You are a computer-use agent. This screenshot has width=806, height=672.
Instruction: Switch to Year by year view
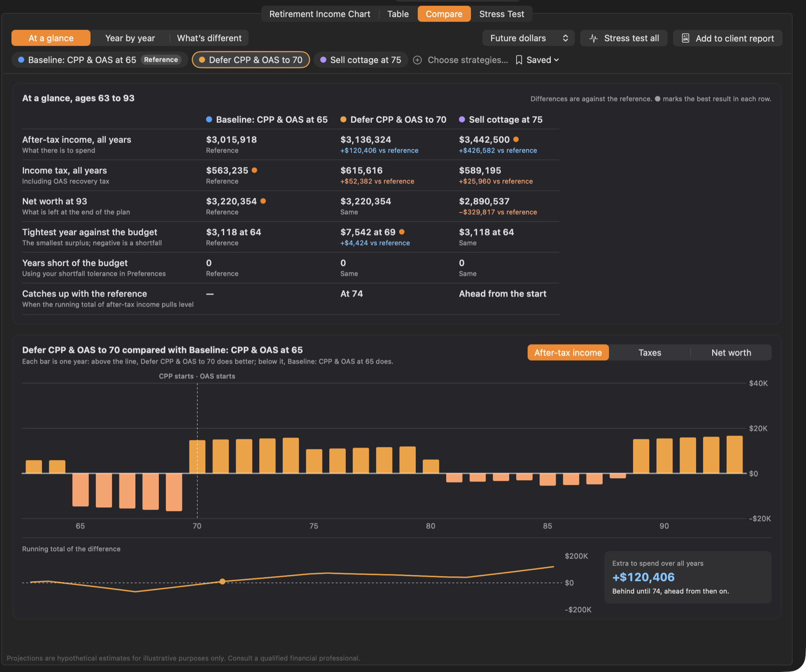(x=130, y=38)
